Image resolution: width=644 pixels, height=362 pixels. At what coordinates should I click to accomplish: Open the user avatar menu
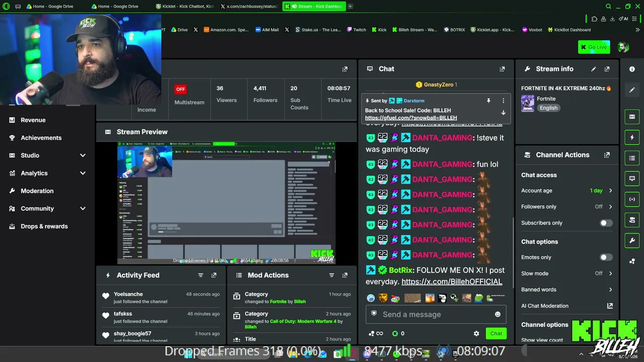click(x=624, y=47)
